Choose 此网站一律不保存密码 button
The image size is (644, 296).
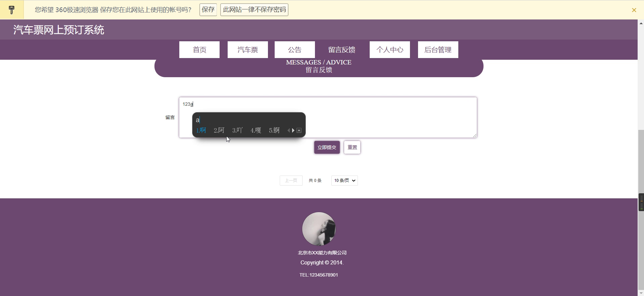tap(254, 10)
